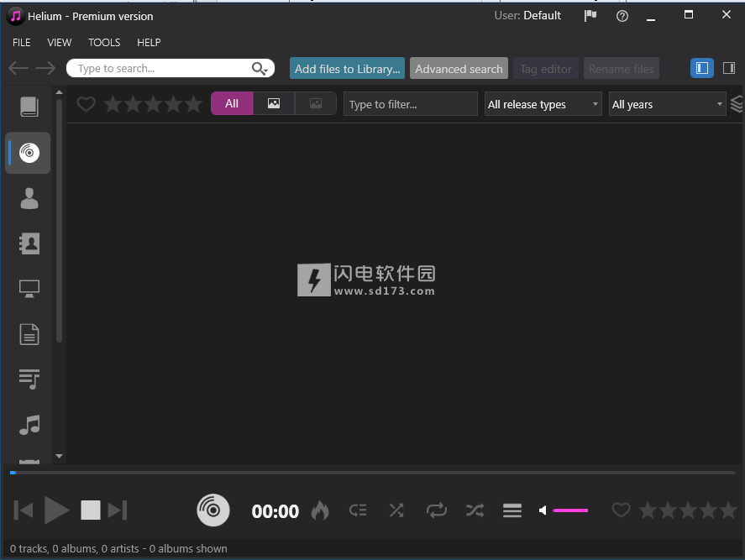Image resolution: width=745 pixels, height=560 pixels.
Task: Open the Tag editor
Action: (x=546, y=68)
